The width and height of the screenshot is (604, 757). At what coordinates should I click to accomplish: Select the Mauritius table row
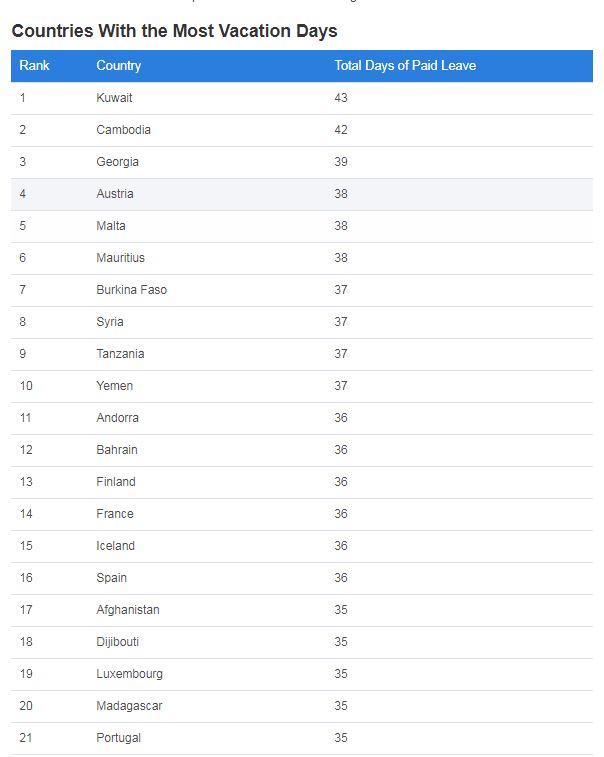pyautogui.click(x=302, y=258)
